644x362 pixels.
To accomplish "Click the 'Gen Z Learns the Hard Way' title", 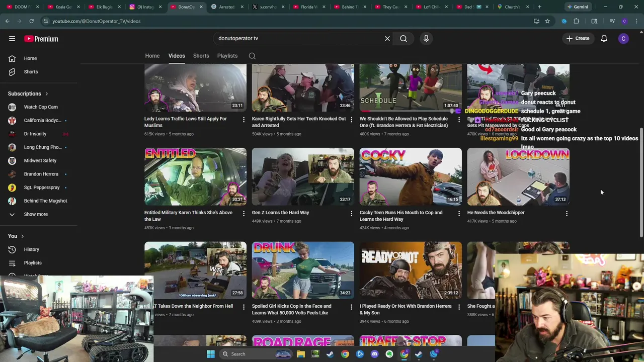I will 280,213.
